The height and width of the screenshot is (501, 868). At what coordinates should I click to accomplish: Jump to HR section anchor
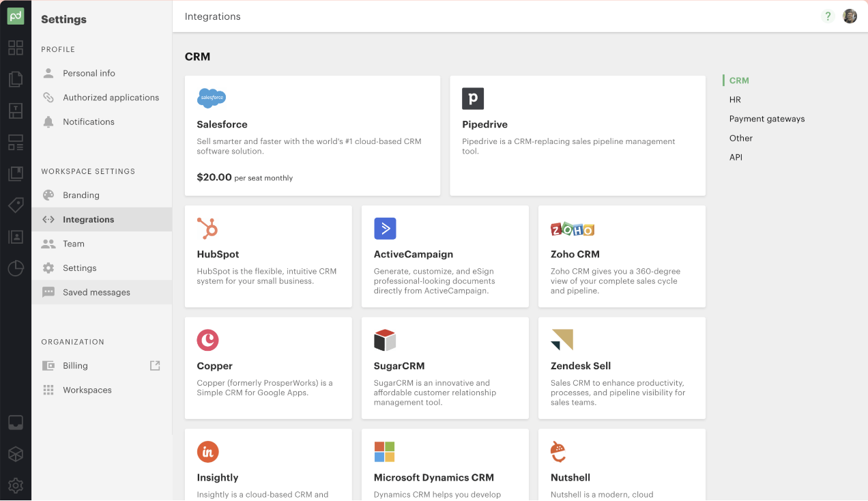[x=735, y=100]
